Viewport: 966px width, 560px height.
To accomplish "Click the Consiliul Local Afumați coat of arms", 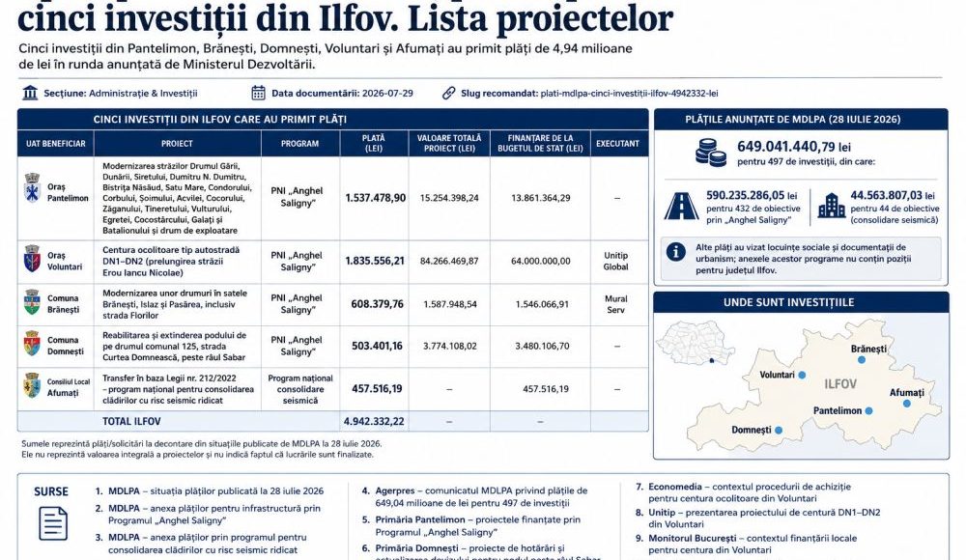I will coord(32,385).
